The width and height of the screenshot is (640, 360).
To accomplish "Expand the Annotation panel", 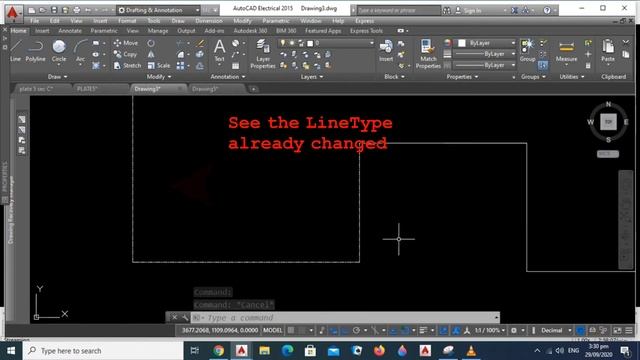I will point(228,77).
